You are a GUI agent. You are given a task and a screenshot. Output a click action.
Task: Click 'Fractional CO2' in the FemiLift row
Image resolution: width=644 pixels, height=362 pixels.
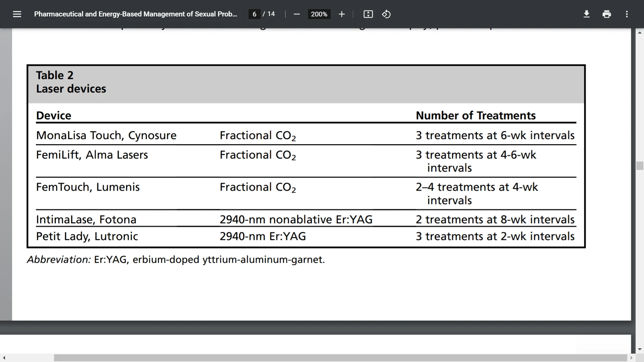click(x=258, y=155)
